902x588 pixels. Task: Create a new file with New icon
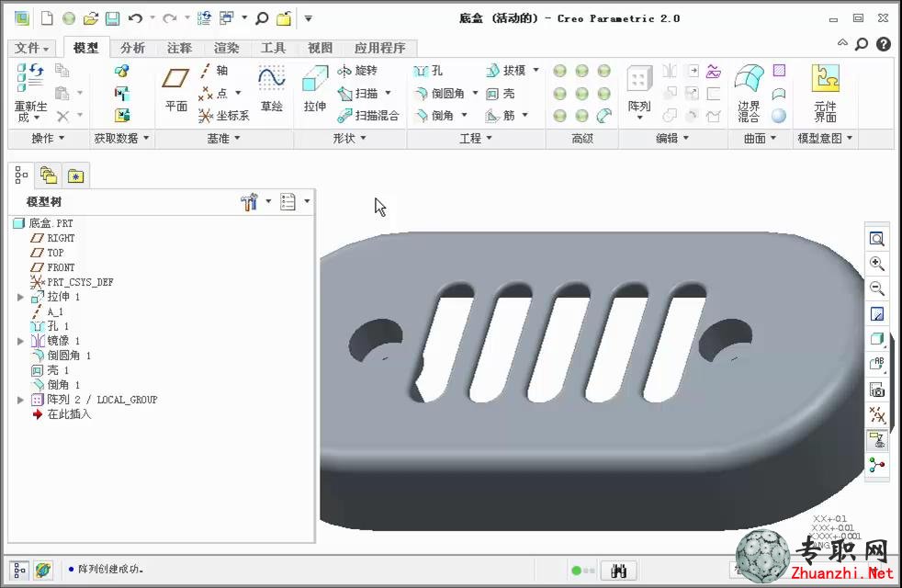(x=47, y=18)
